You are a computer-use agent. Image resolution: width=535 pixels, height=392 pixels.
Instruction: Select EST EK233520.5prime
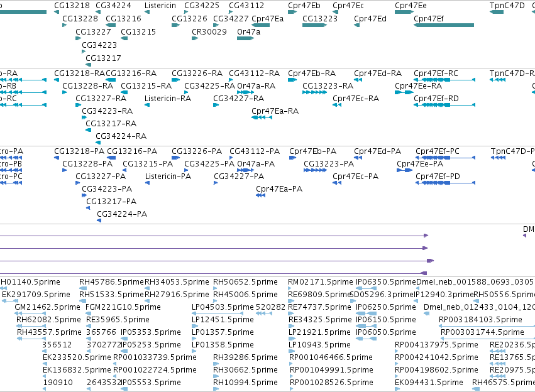tap(77, 357)
